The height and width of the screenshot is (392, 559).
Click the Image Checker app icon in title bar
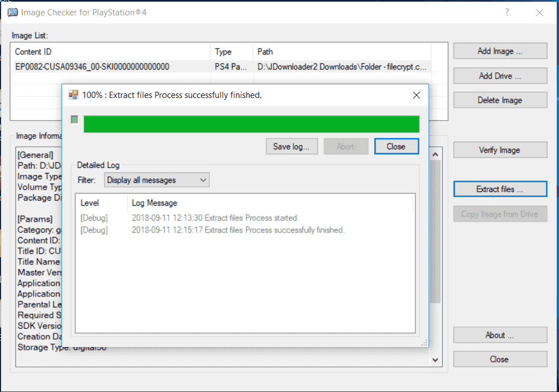tap(13, 13)
